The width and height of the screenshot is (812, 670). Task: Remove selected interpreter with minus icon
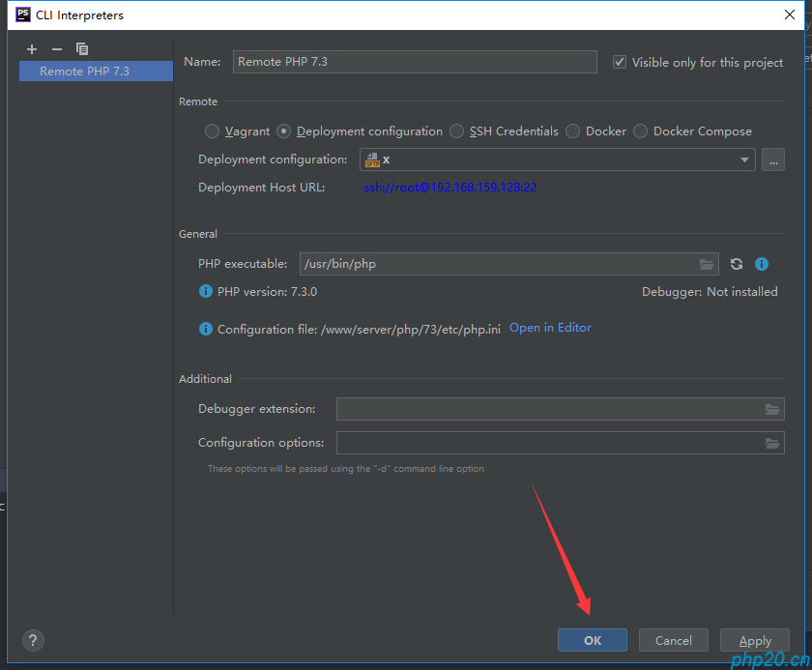[57, 49]
